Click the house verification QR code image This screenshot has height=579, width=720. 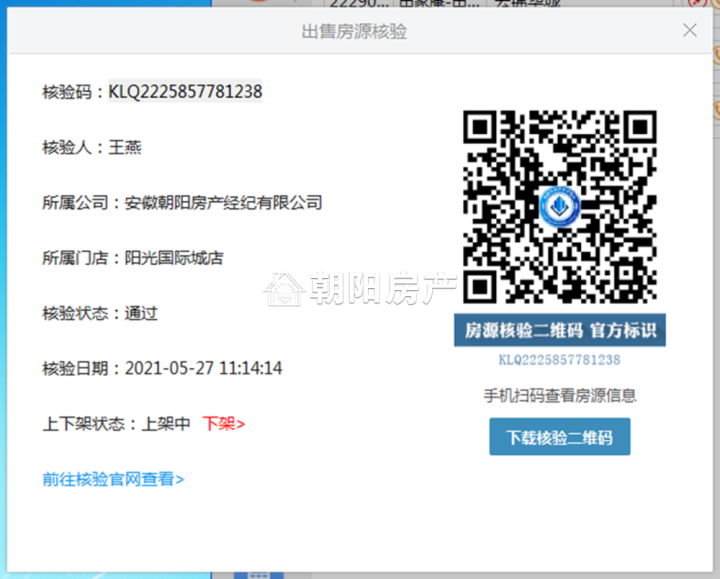pyautogui.click(x=560, y=207)
